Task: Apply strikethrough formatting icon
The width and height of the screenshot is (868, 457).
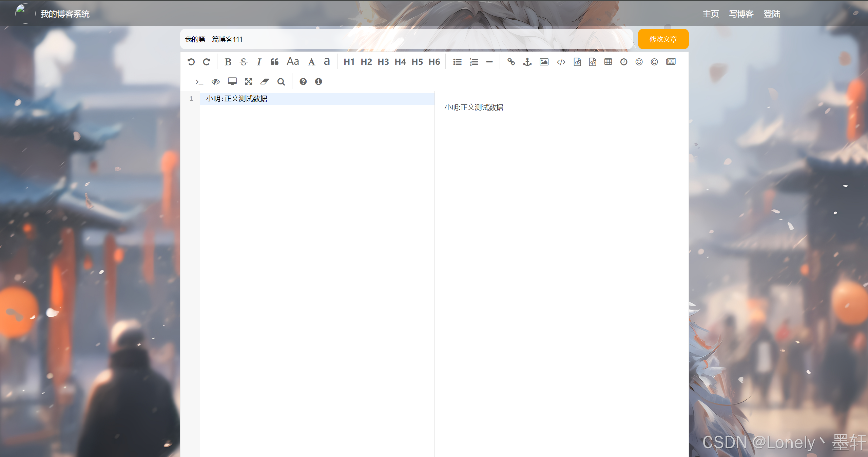Action: tap(244, 62)
